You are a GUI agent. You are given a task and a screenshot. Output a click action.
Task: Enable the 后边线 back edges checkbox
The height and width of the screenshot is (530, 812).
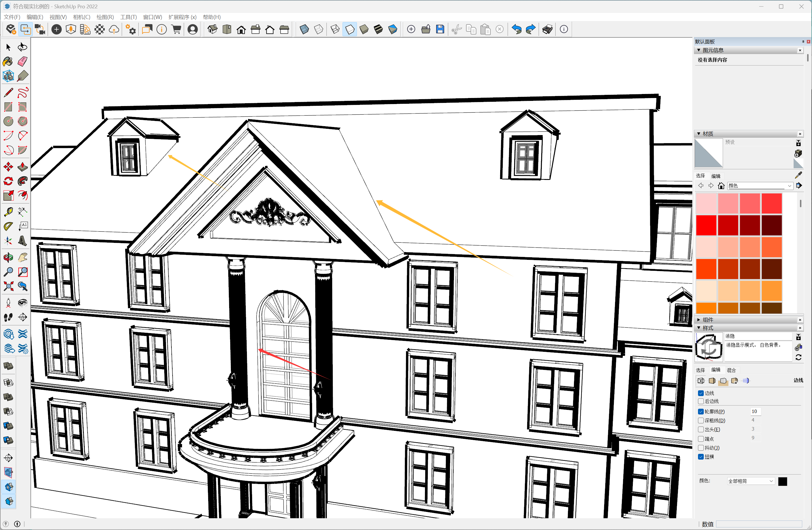pyautogui.click(x=701, y=401)
